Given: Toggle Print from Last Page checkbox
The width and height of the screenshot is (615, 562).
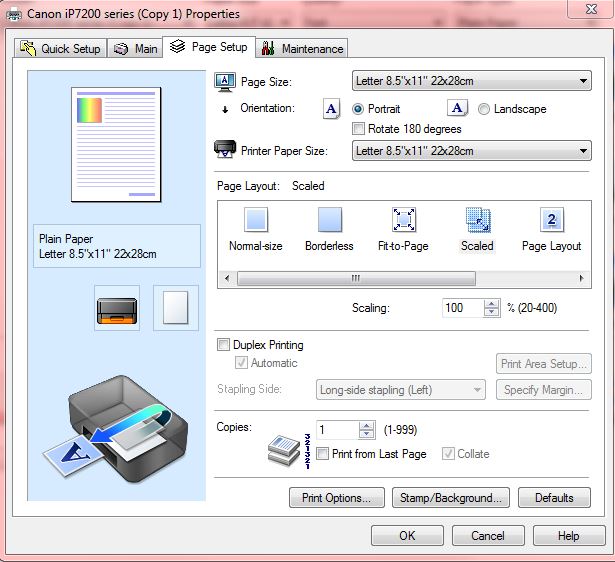Looking at the screenshot, I should (x=322, y=454).
